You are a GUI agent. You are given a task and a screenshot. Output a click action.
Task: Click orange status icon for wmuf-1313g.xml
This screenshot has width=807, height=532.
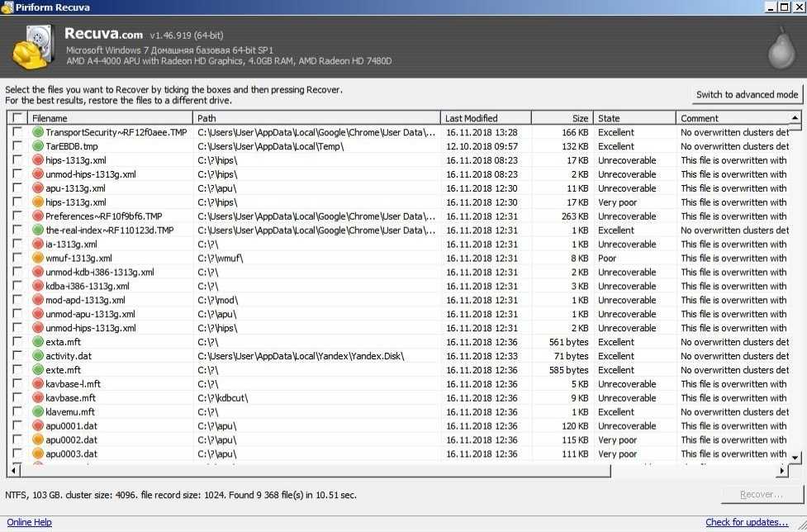click(37, 259)
